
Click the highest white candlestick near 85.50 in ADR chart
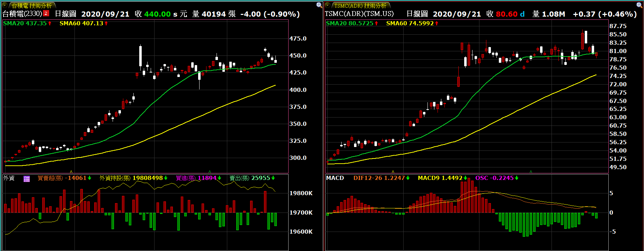tap(586, 37)
